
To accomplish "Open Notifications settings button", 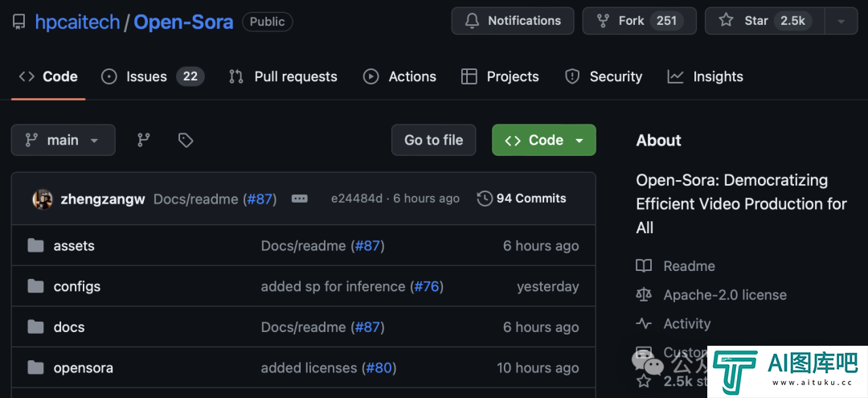I will 513,21.
